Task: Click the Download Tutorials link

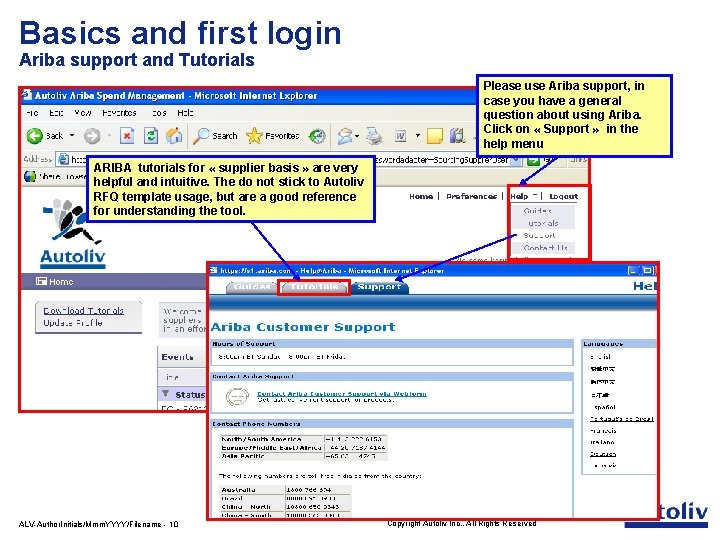Action: tap(84, 311)
